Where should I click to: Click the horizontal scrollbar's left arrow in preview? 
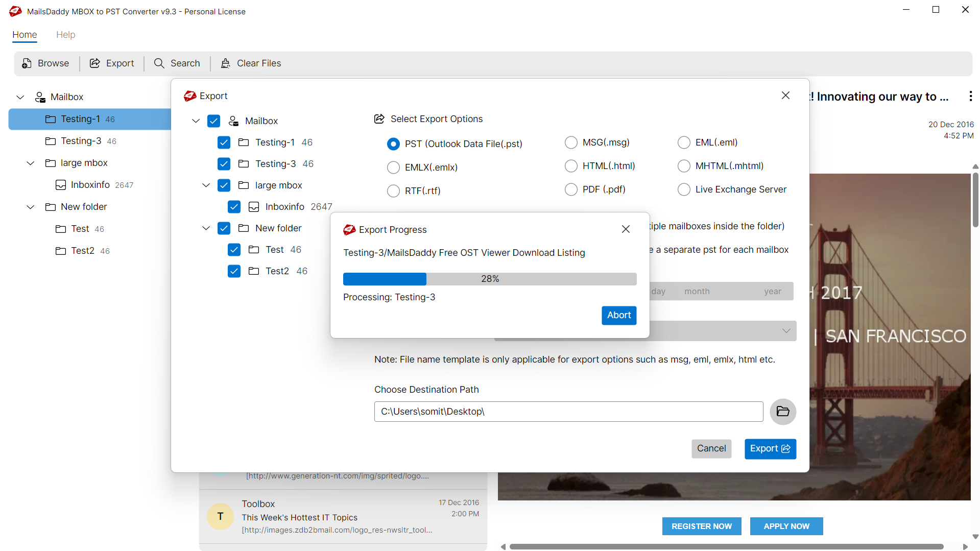point(503,547)
